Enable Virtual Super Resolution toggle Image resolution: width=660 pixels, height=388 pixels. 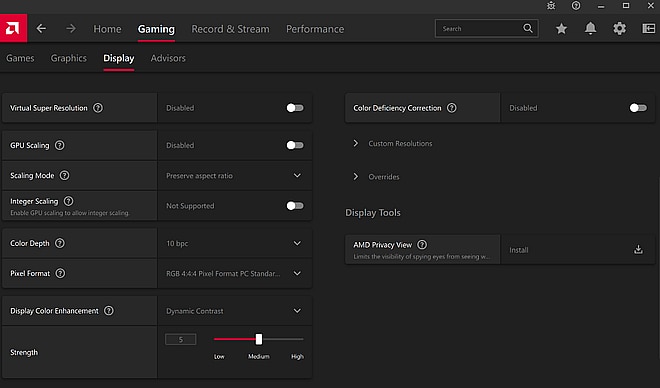tap(295, 108)
